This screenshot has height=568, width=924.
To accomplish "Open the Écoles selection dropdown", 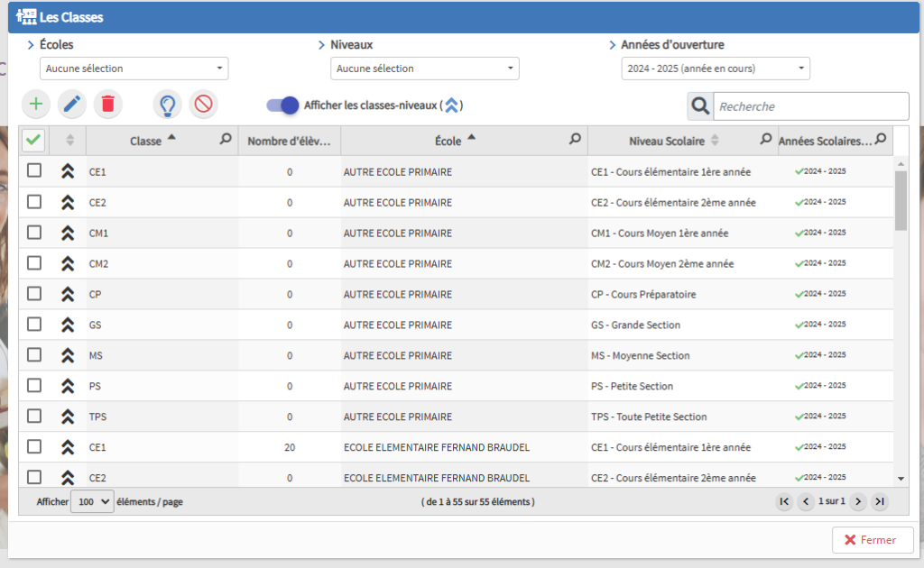I will point(134,69).
